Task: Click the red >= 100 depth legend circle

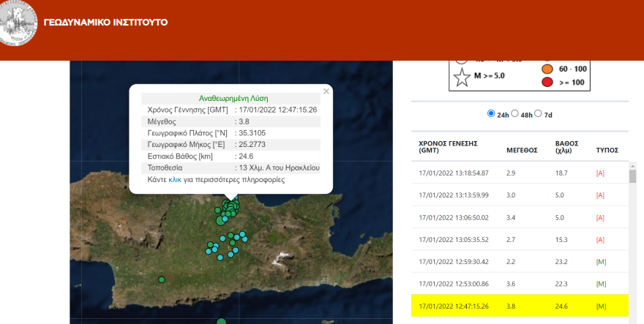Action: (x=546, y=83)
